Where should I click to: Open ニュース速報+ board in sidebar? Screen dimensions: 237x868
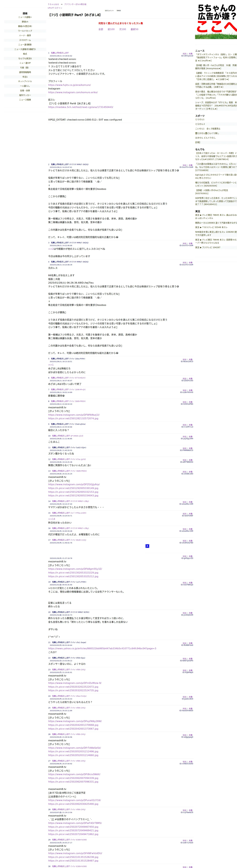coord(25,17)
